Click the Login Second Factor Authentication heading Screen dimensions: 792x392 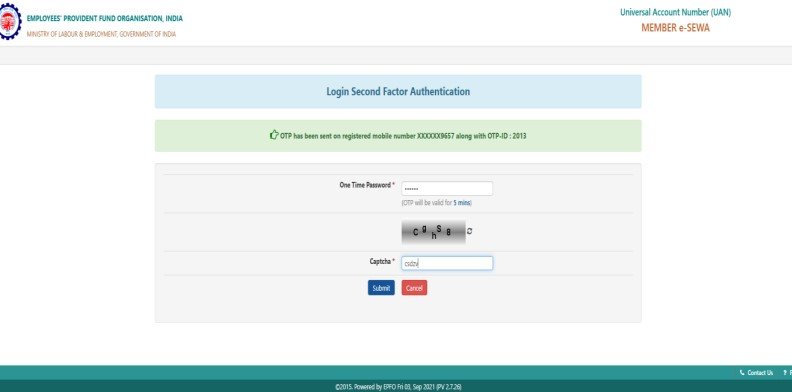pyautogui.click(x=398, y=91)
